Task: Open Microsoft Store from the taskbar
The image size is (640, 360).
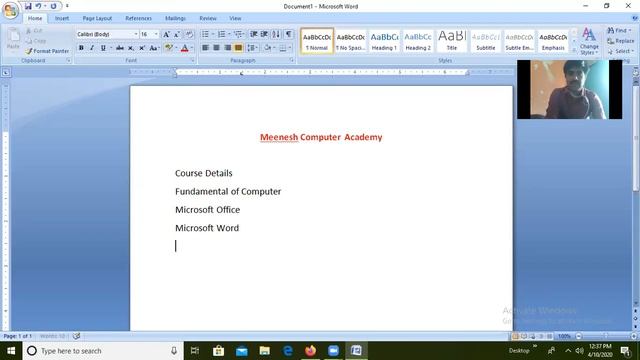Action: coord(218,351)
